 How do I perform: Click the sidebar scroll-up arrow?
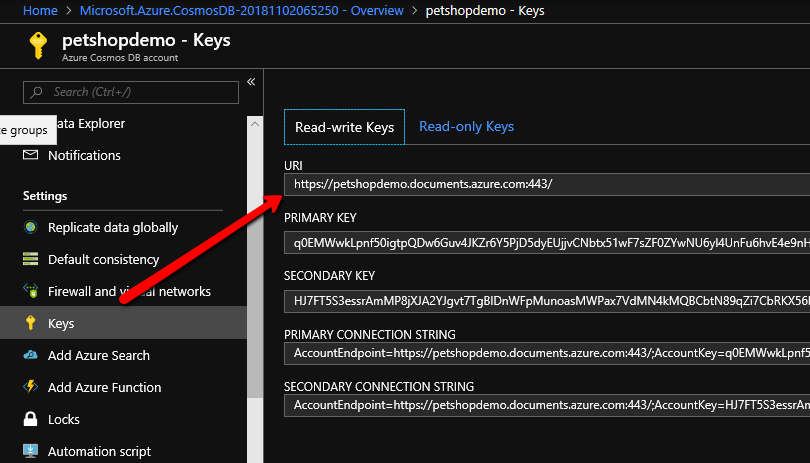pyautogui.click(x=255, y=124)
